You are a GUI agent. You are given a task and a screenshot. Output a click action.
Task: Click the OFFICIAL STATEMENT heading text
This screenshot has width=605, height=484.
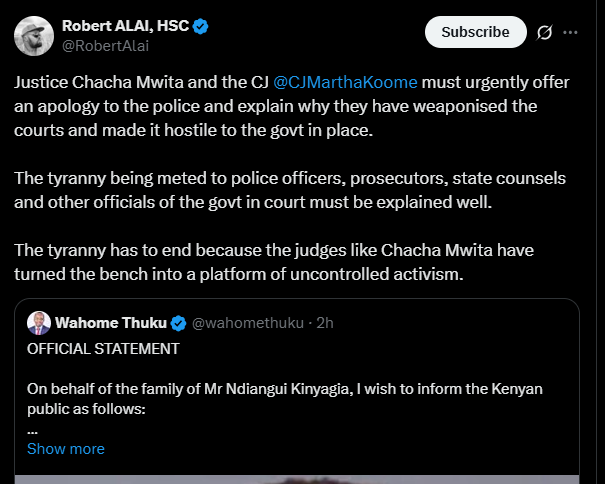point(103,349)
